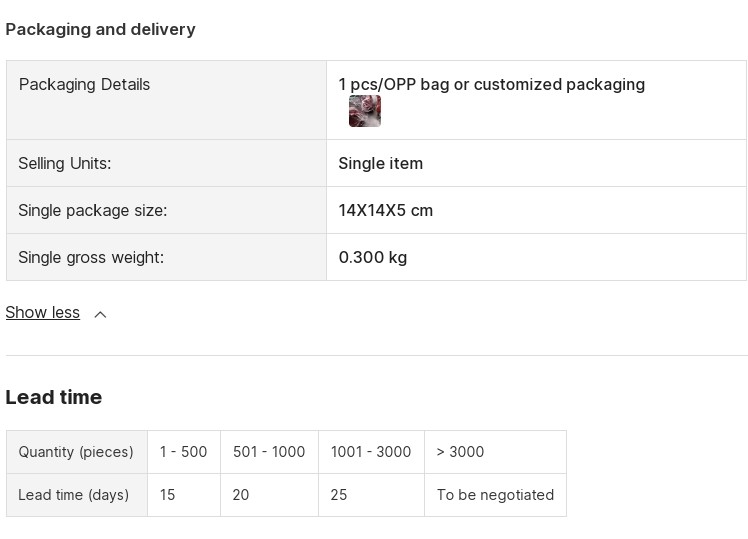This screenshot has height=539, width=748.
Task: Select the Single gross weight label
Action: (91, 258)
